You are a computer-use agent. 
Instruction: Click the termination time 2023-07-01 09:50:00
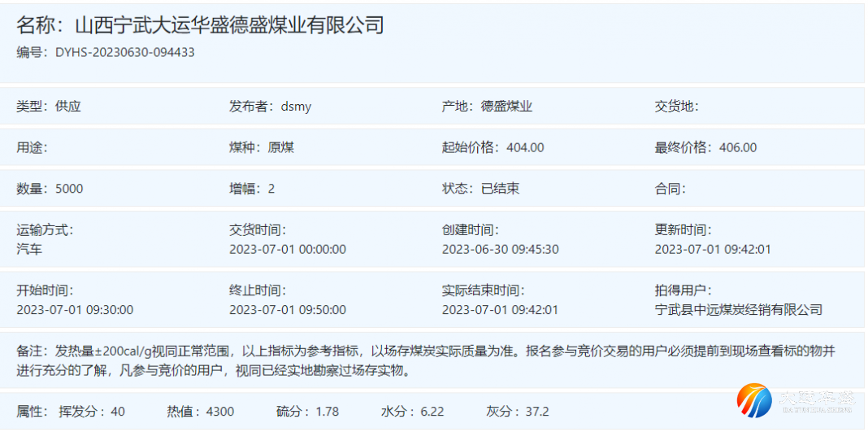pyautogui.click(x=287, y=309)
